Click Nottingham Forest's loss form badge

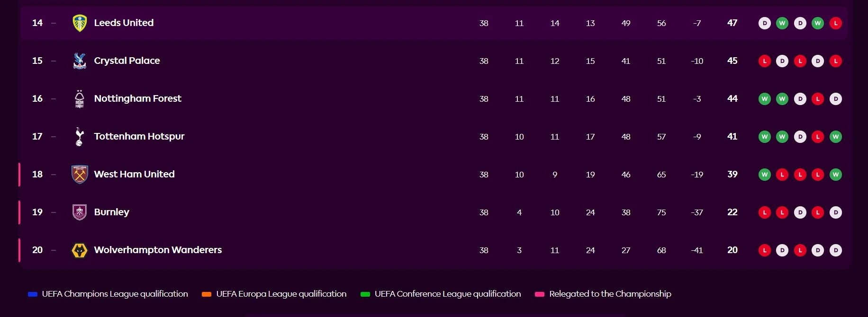click(818, 99)
